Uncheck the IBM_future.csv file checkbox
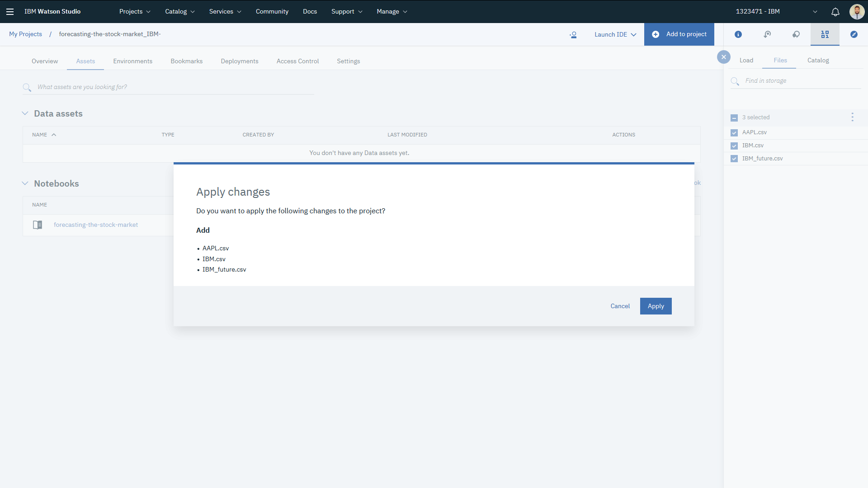868x488 pixels. [x=734, y=159]
